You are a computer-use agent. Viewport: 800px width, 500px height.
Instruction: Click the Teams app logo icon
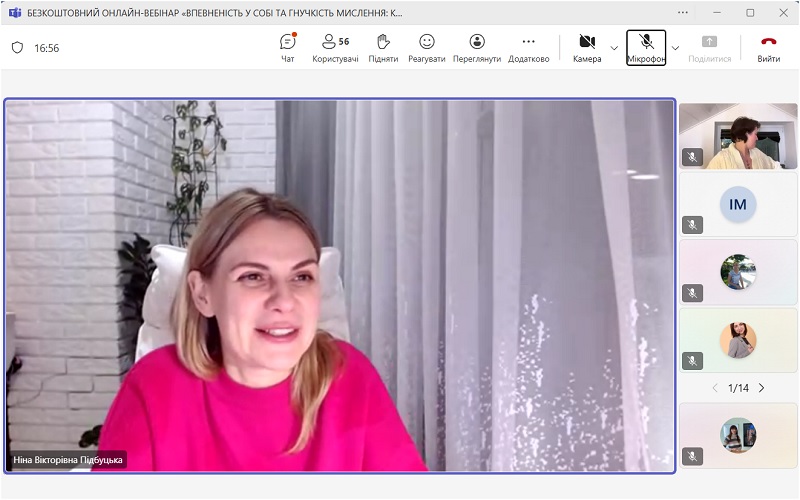[15, 13]
